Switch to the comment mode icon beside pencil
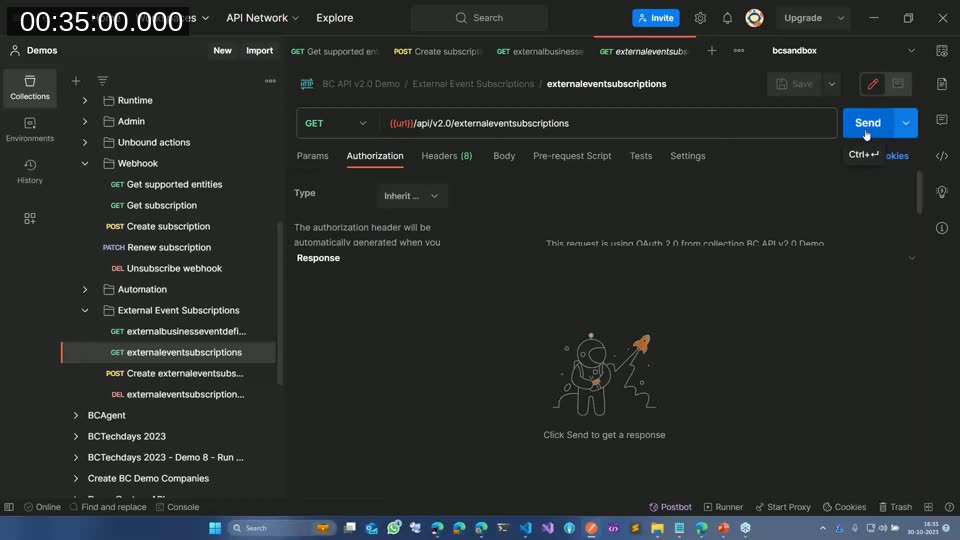 898,84
